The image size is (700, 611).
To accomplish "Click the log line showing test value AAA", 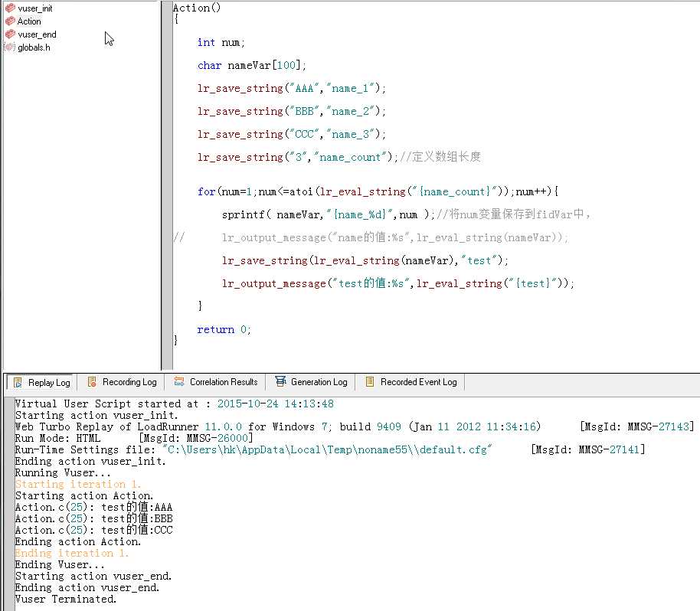I will pyautogui.click(x=93, y=508).
